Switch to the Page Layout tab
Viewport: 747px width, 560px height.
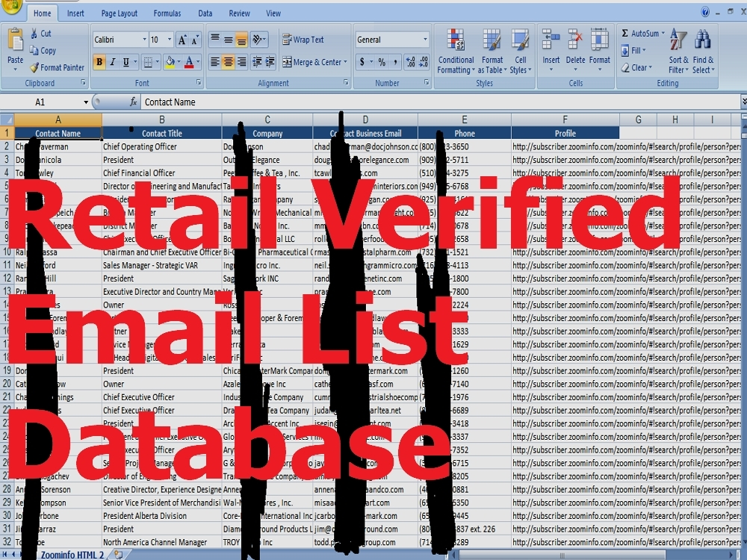click(x=119, y=13)
